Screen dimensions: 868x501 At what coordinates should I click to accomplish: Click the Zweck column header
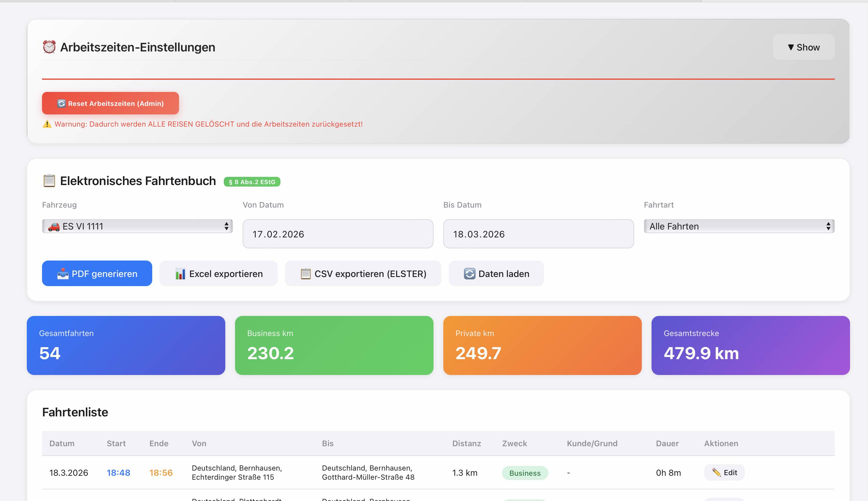pos(515,443)
